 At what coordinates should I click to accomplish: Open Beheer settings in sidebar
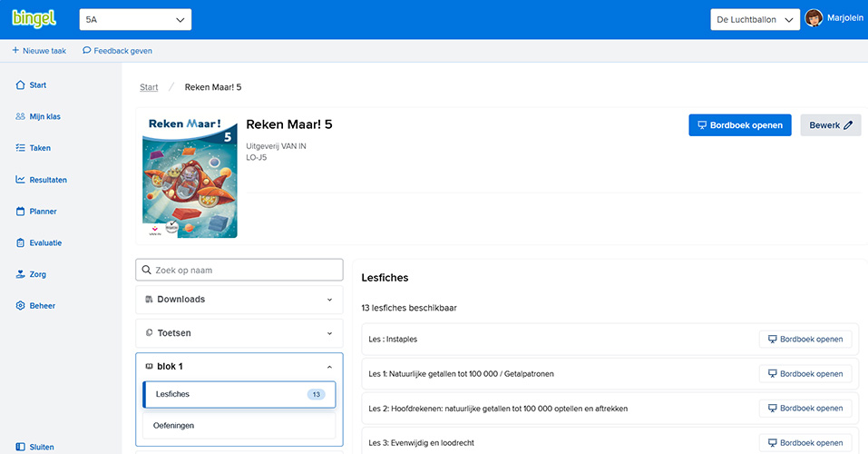point(42,306)
